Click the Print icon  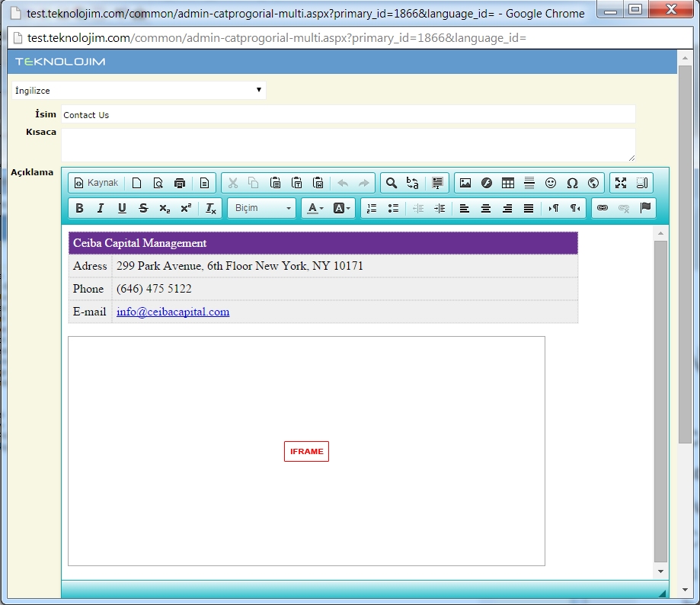(x=180, y=183)
